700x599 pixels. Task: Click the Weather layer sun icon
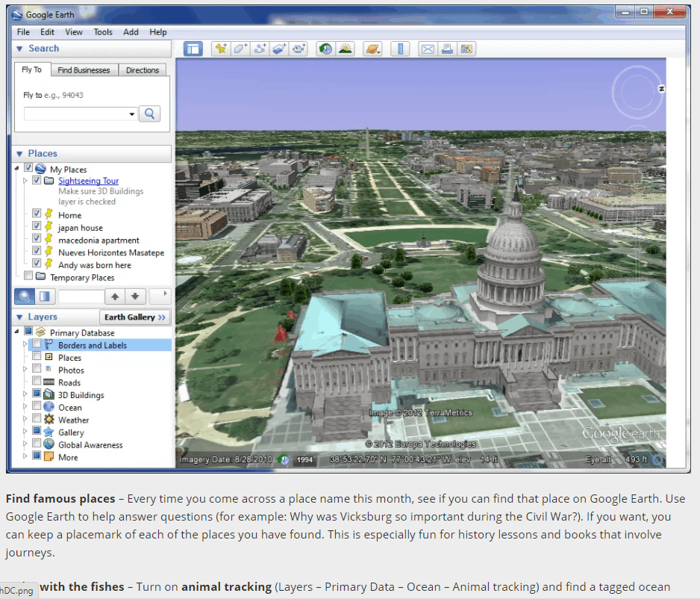[49, 420]
